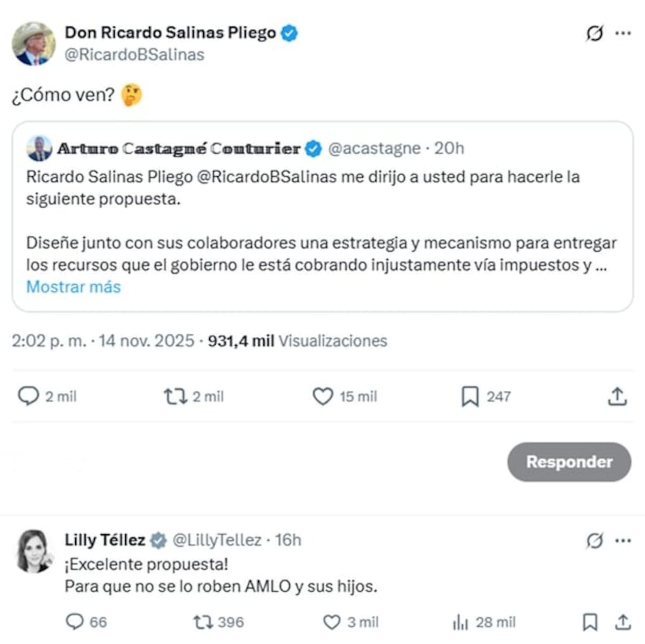Open the Grok actions icon on the main post

593,32
